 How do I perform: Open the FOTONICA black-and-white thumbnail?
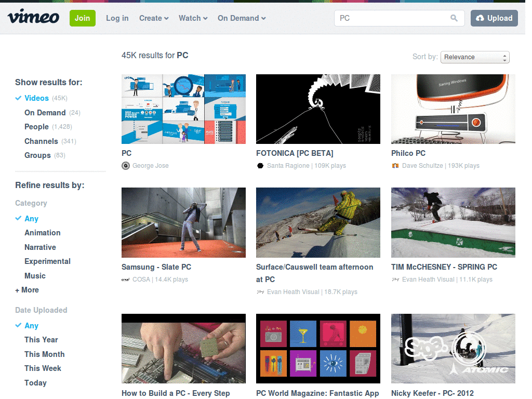(x=318, y=109)
